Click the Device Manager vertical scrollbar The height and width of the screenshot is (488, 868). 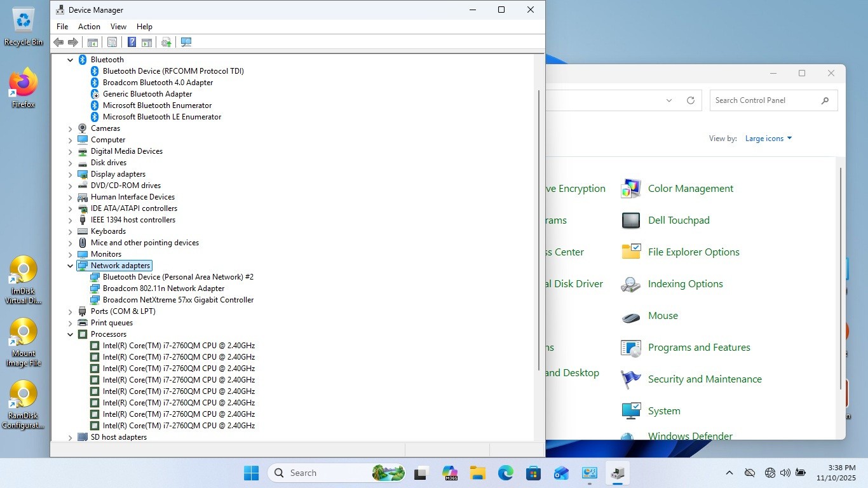click(x=539, y=229)
